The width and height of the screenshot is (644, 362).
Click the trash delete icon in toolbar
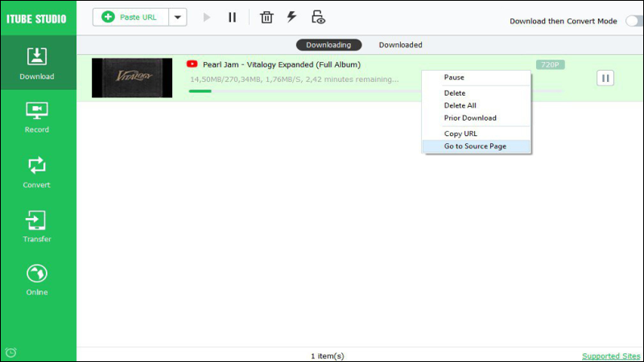(266, 17)
